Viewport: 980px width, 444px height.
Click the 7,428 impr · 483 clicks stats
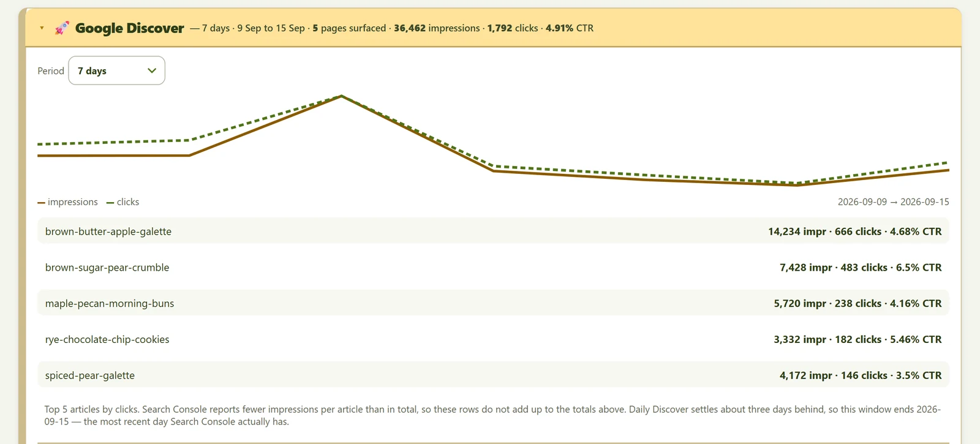(861, 268)
